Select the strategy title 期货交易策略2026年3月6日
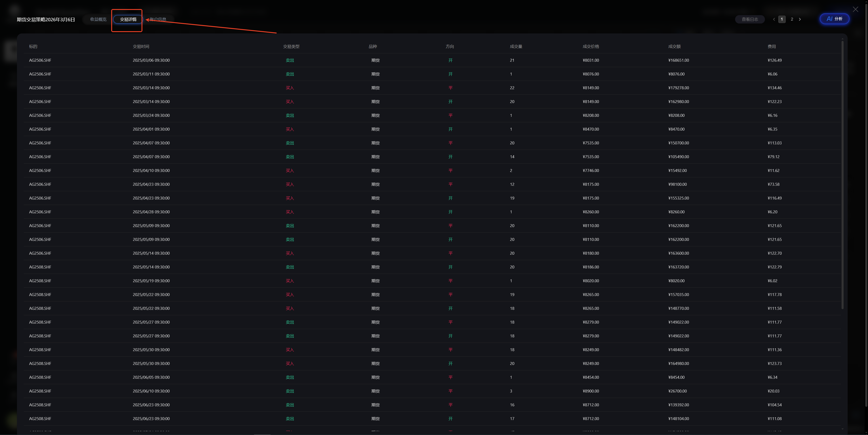868x435 pixels. click(x=46, y=19)
